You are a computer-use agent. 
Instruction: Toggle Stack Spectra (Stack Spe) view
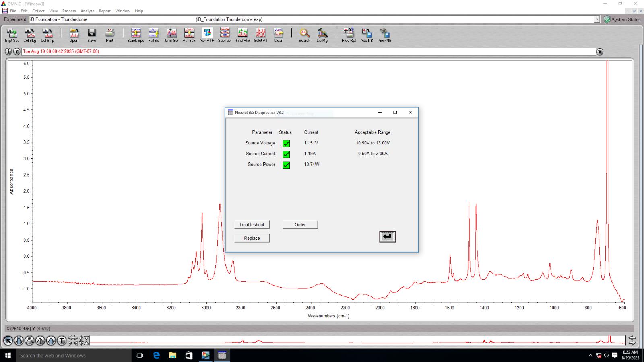(136, 35)
